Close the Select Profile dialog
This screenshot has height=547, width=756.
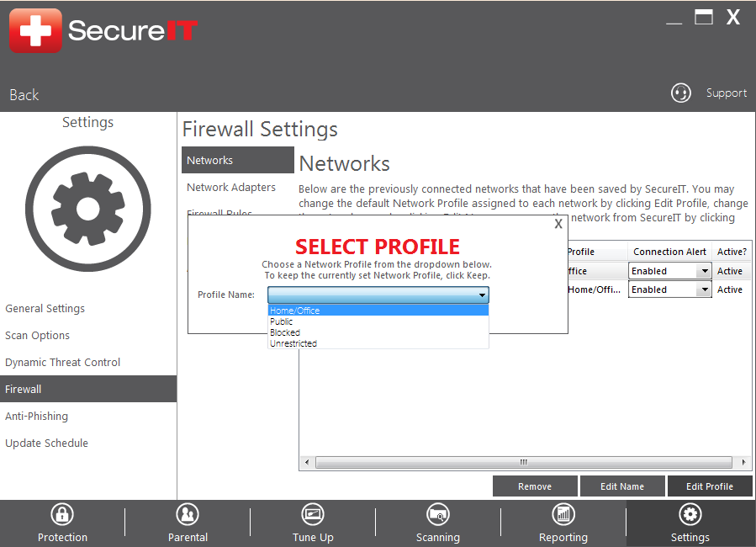click(558, 224)
